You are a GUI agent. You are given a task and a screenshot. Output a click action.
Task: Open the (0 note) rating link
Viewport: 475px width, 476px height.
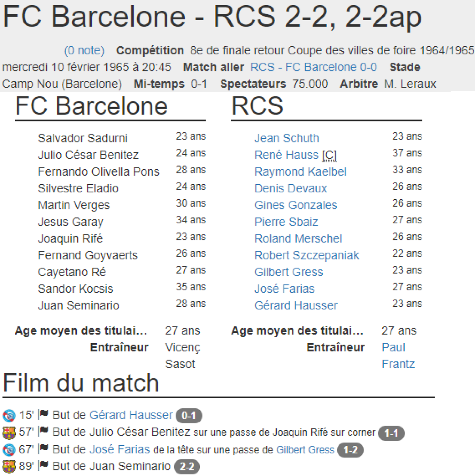(x=84, y=50)
